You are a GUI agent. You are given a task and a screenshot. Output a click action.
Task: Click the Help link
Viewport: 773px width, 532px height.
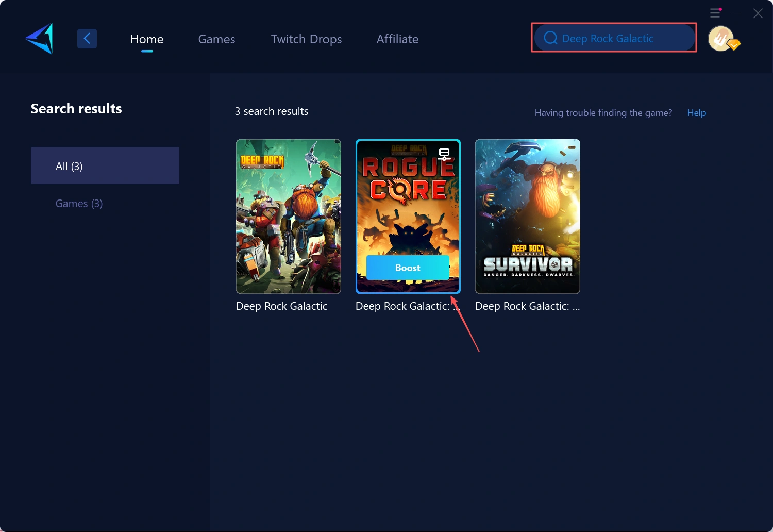(x=696, y=113)
